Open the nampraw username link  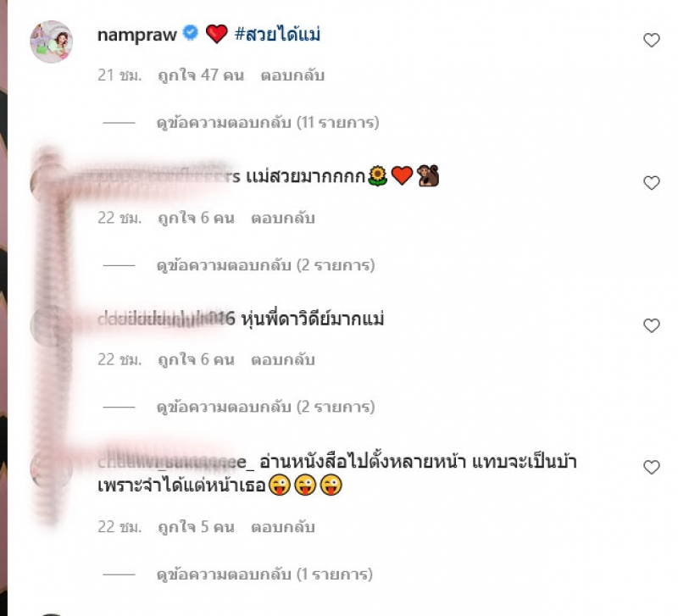(137, 35)
